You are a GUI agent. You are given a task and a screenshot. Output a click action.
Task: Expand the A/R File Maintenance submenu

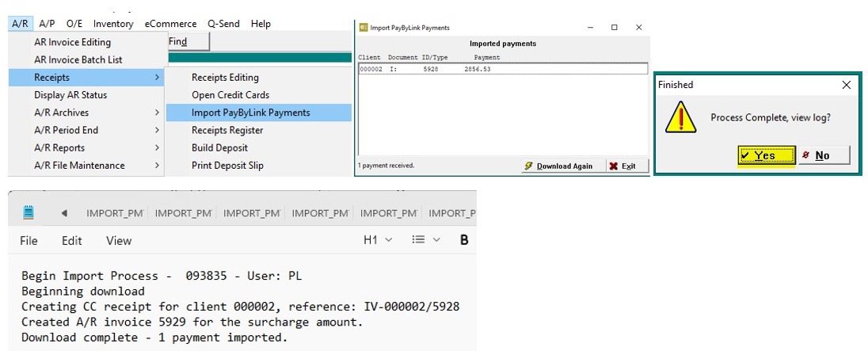click(x=86, y=166)
